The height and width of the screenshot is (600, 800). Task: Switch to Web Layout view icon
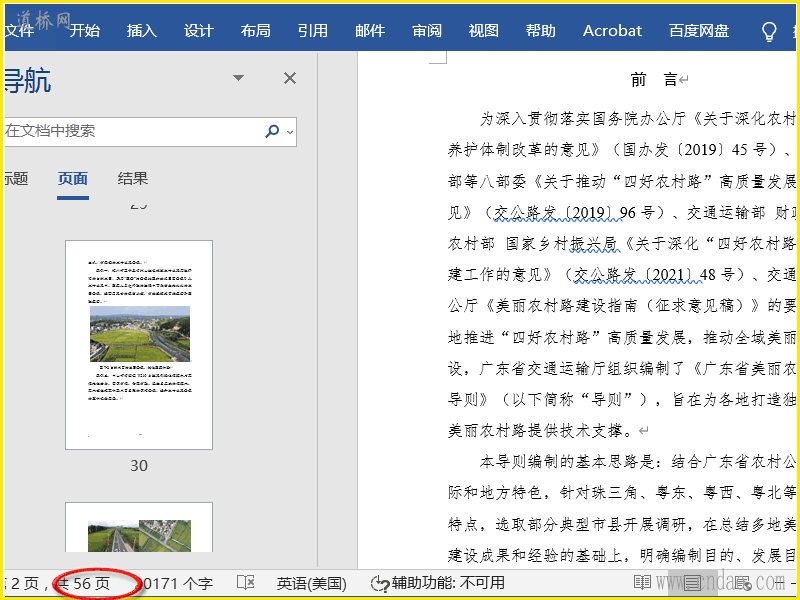(x=743, y=582)
